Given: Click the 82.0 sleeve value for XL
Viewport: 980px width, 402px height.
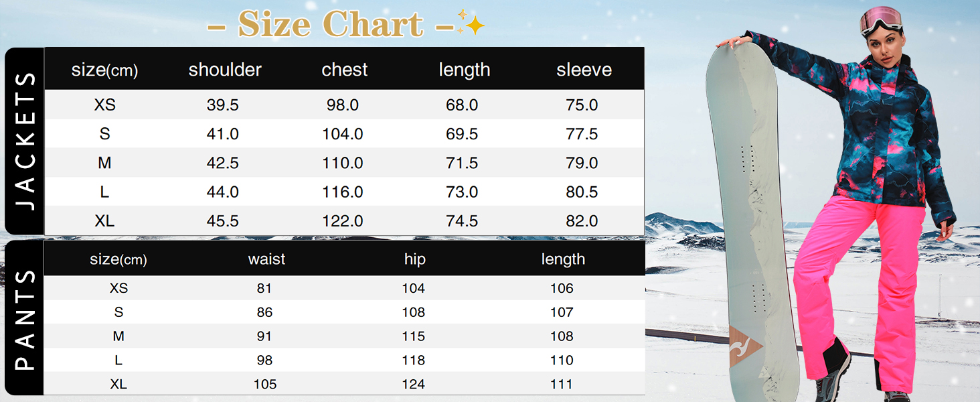Looking at the screenshot, I should click(x=582, y=221).
